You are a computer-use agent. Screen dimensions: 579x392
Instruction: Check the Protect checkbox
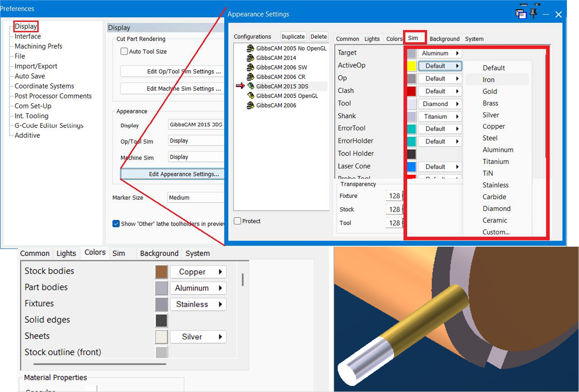pos(237,221)
